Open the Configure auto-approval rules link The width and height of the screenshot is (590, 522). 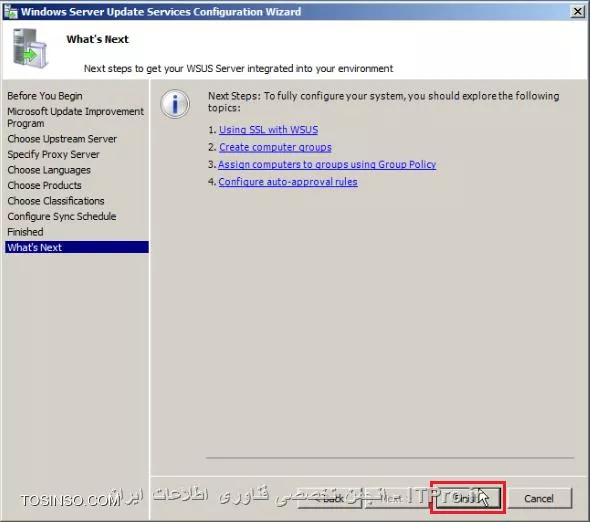[x=288, y=182]
